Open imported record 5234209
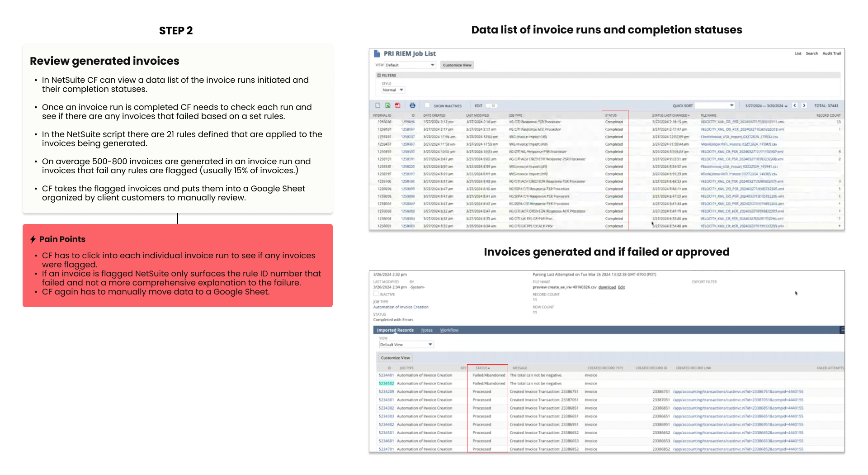 (x=386, y=392)
